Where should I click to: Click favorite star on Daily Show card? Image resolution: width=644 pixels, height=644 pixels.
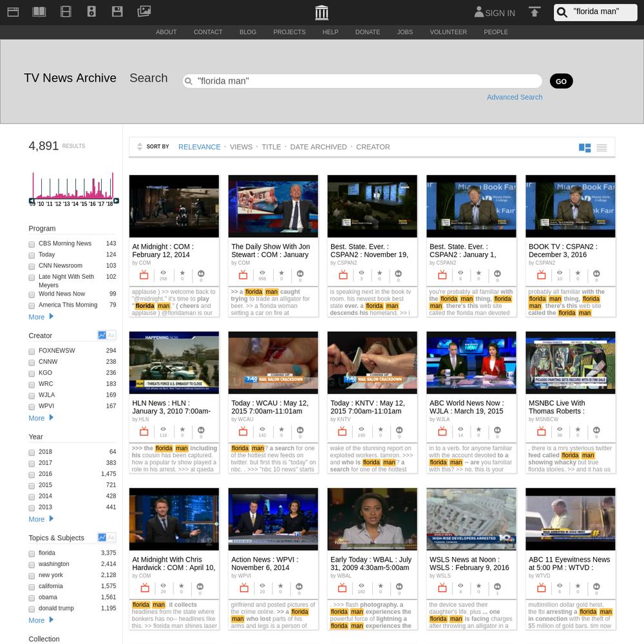281,273
